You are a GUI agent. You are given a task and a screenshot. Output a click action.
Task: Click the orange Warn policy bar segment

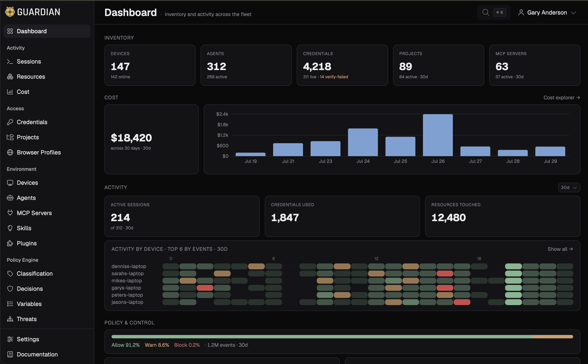click(x=552, y=337)
